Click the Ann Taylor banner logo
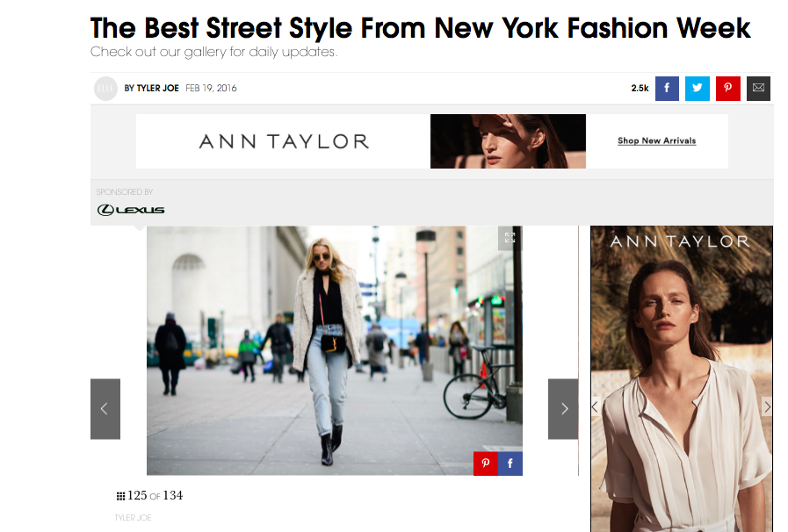Screen dimensions: 788x532 point(284,141)
